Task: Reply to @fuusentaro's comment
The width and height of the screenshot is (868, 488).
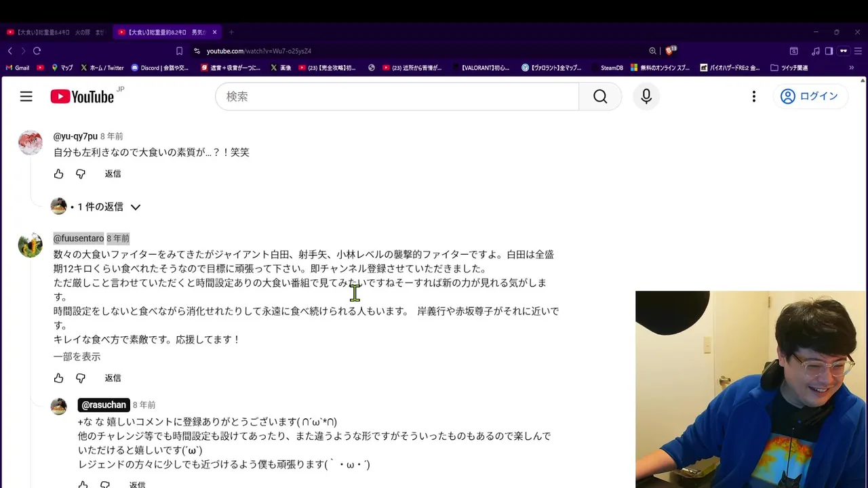Action: (x=113, y=378)
